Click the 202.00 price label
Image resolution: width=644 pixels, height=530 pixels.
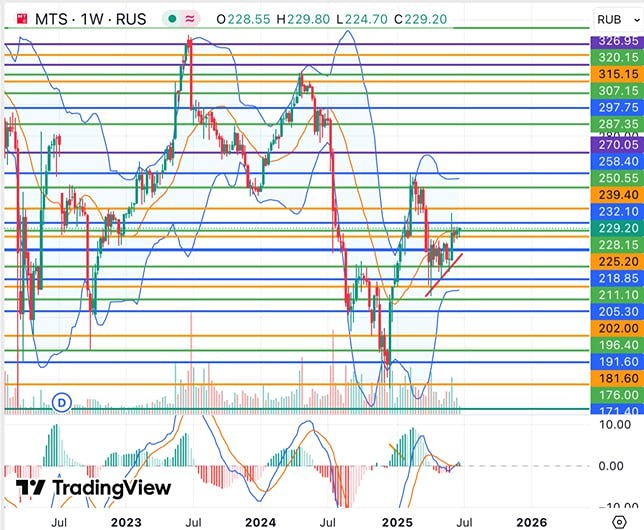(x=617, y=329)
